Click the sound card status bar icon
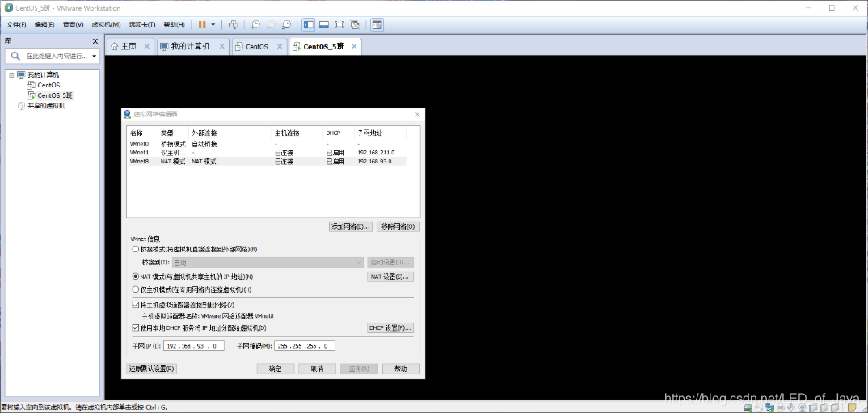The image size is (868, 414). pos(791,408)
